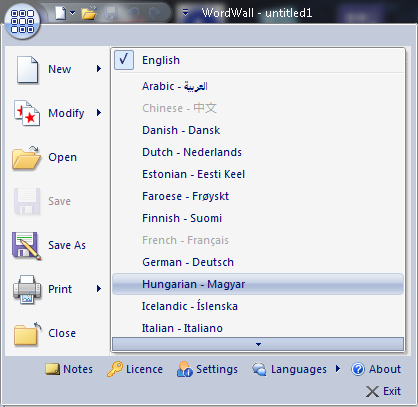Click the blank page icon for New
This screenshot has height=407, width=418.
[x=27, y=69]
